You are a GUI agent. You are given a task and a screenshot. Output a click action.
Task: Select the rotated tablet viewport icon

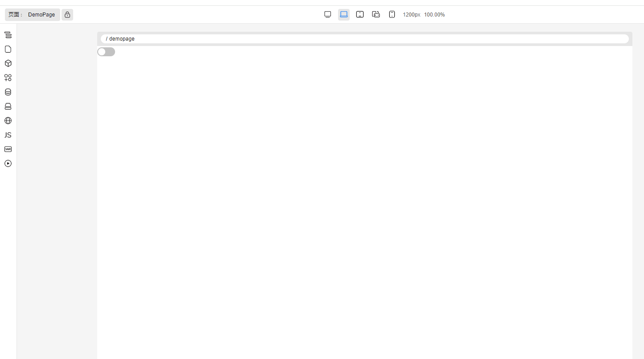click(376, 15)
